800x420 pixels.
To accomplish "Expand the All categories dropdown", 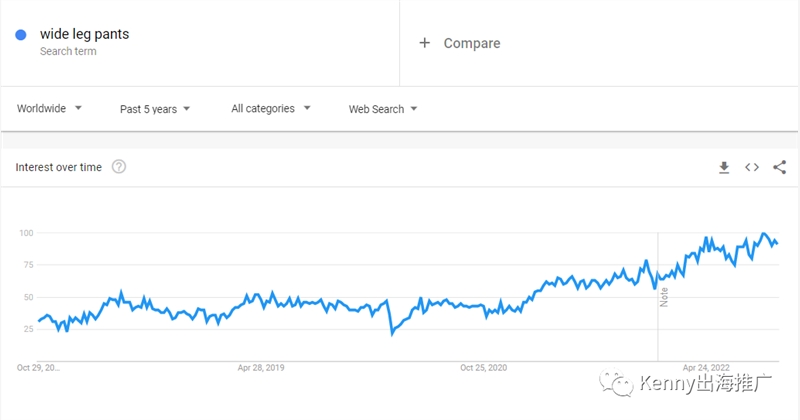I will [270, 109].
